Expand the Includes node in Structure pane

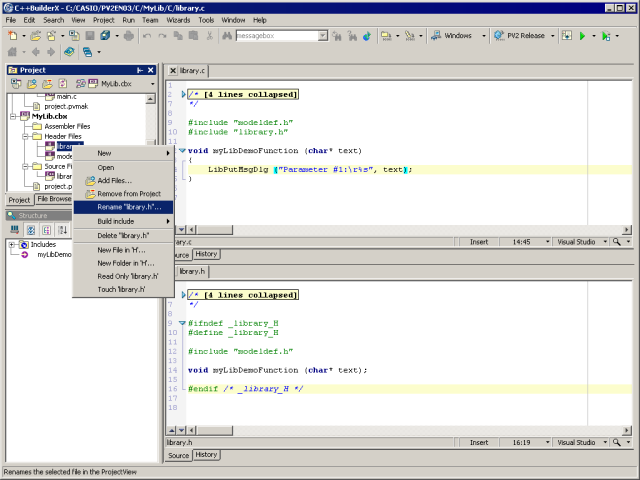pos(12,244)
